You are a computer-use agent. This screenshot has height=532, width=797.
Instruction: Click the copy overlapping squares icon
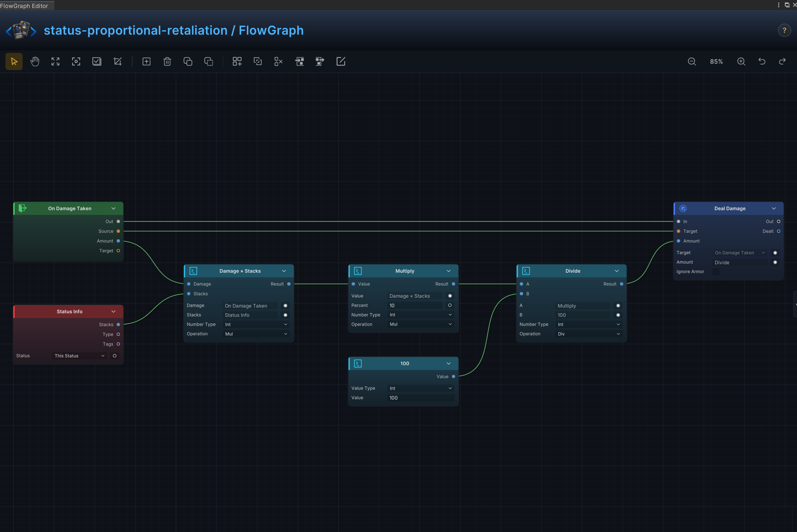point(188,61)
